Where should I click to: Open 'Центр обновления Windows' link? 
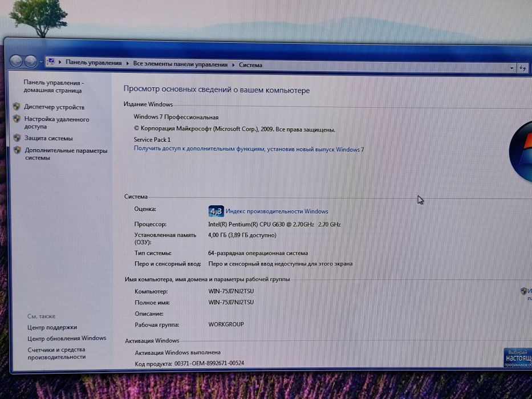click(67, 338)
